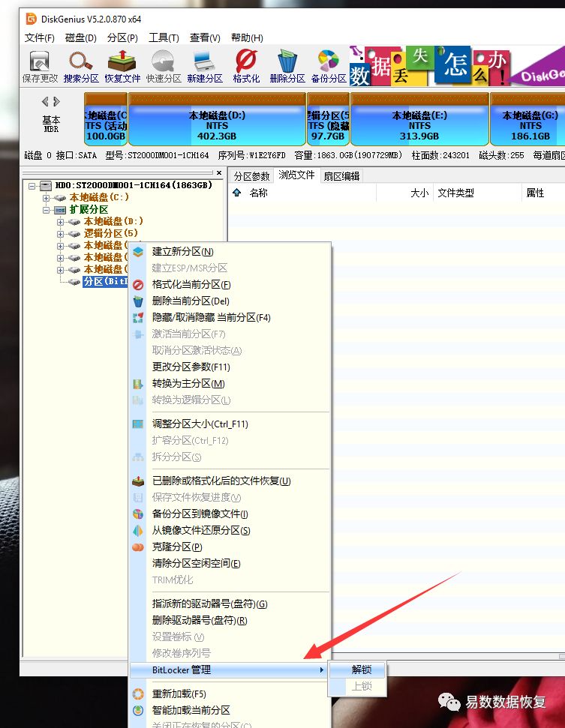
Task: Select the C: 100.0GB partition bar
Action: click(106, 119)
